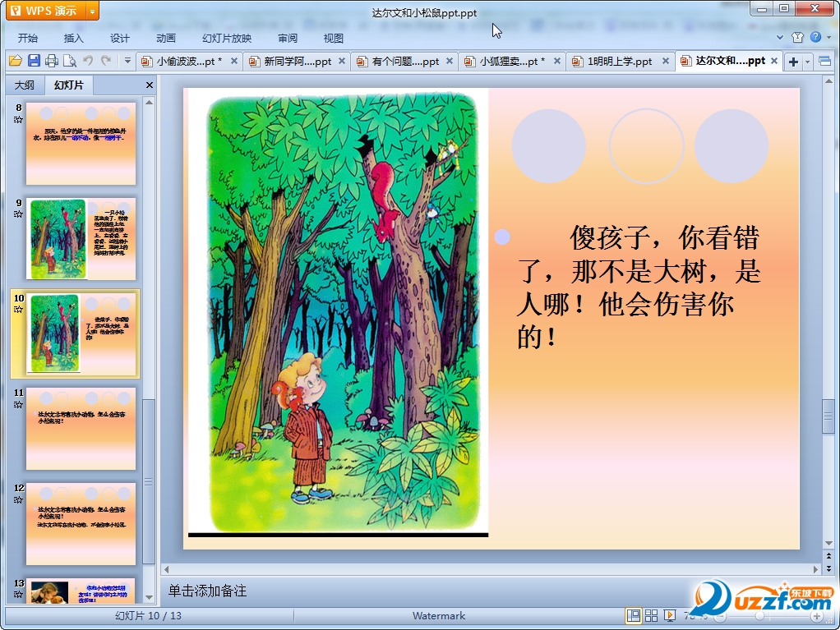Select slide 8 thumbnail
840x630 pixels.
(81, 144)
